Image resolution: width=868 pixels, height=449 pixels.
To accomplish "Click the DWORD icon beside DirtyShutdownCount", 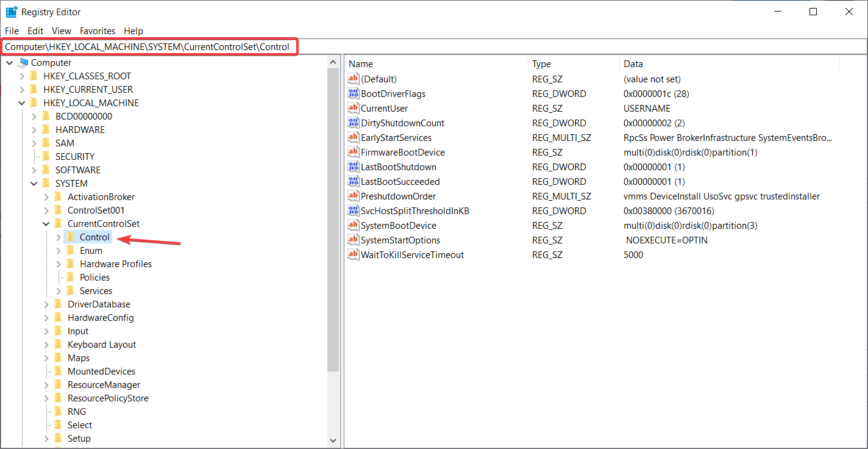I will (x=354, y=123).
